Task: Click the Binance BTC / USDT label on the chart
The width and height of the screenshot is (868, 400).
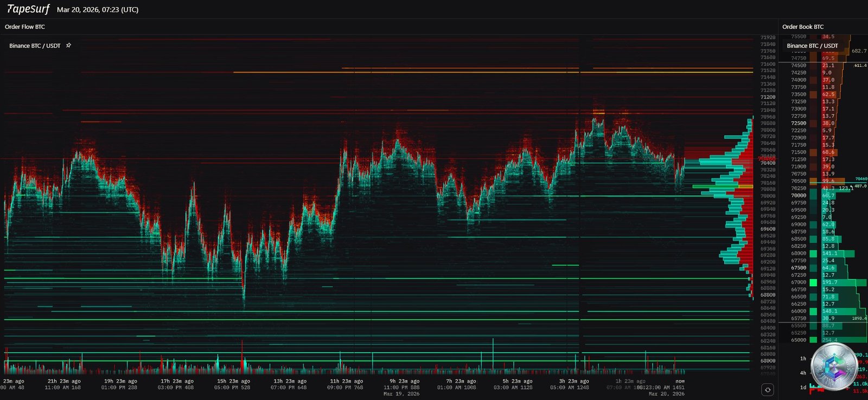Action: pyautogui.click(x=35, y=46)
